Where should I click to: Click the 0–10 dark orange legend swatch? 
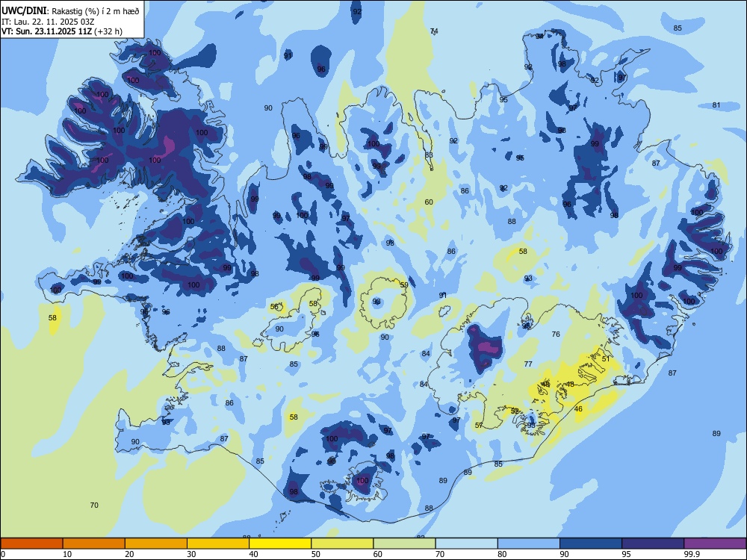click(x=31, y=544)
